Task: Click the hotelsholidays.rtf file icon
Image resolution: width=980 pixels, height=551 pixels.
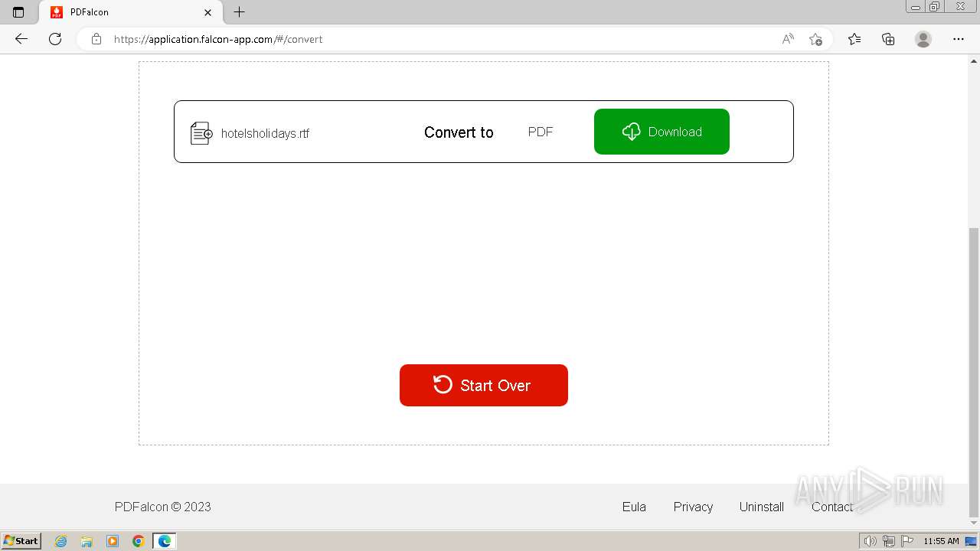Action: [x=201, y=133]
